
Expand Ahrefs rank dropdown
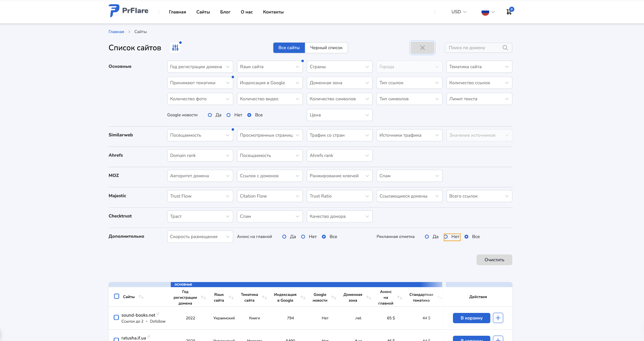(x=340, y=155)
